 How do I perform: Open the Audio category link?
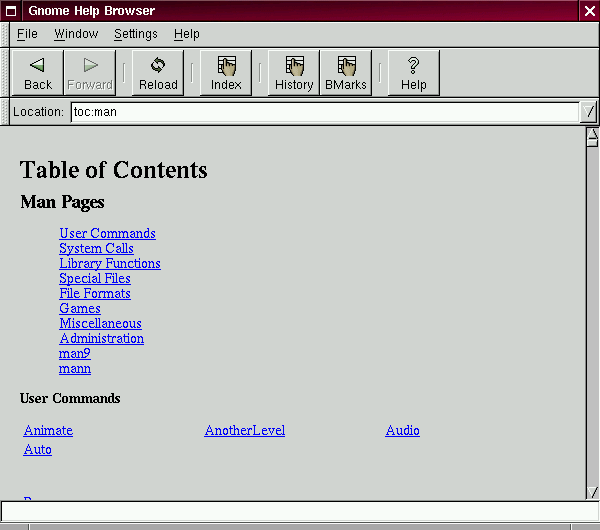point(402,430)
